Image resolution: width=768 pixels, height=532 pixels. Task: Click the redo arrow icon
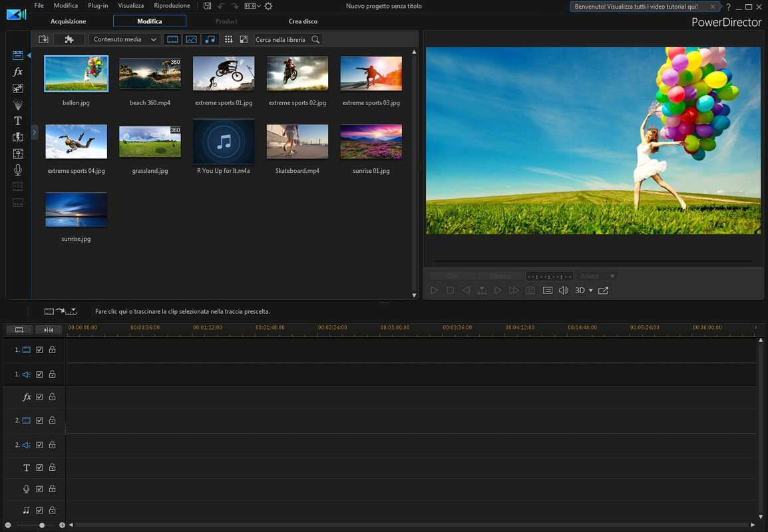click(235, 6)
